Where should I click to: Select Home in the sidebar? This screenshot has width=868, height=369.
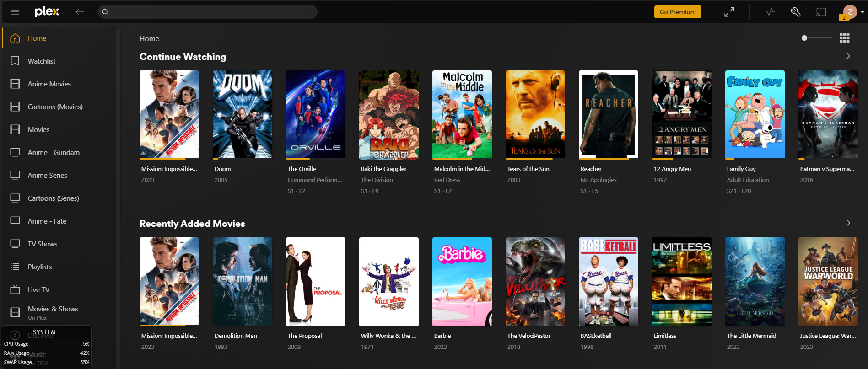[x=59, y=38]
